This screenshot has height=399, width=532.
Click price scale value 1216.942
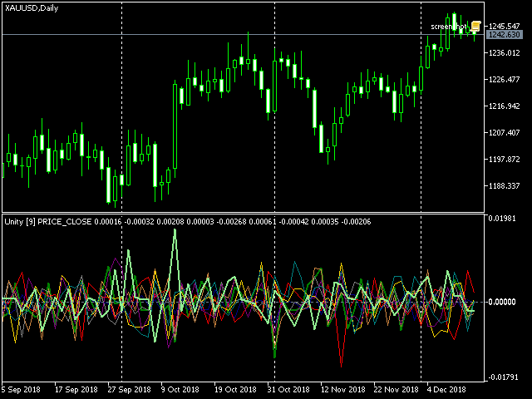click(504, 106)
